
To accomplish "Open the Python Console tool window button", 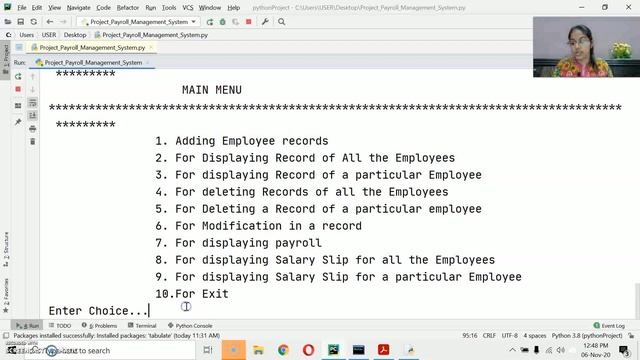I will (190, 326).
